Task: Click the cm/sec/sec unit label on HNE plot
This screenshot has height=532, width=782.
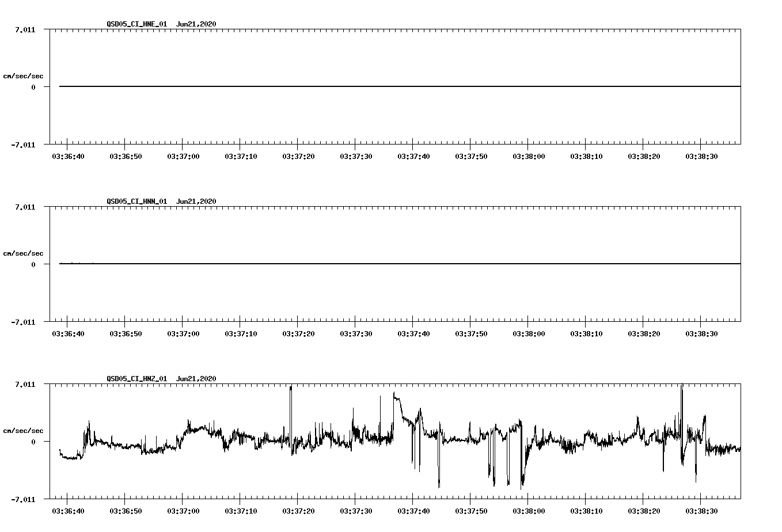Action: pyautogui.click(x=23, y=76)
